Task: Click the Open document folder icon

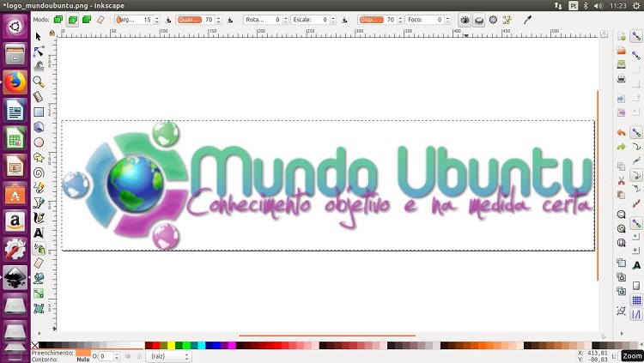Action: point(621,51)
